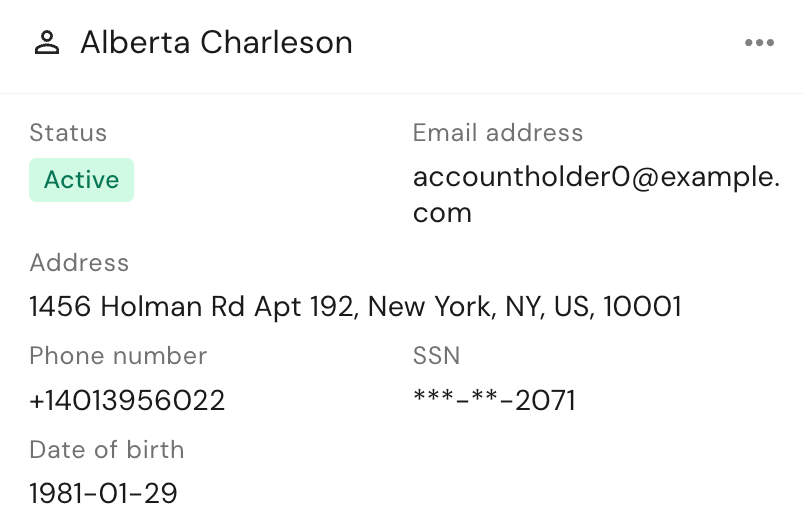Select the SSN last four digits 2071
This screenshot has height=532, width=804.
point(545,400)
